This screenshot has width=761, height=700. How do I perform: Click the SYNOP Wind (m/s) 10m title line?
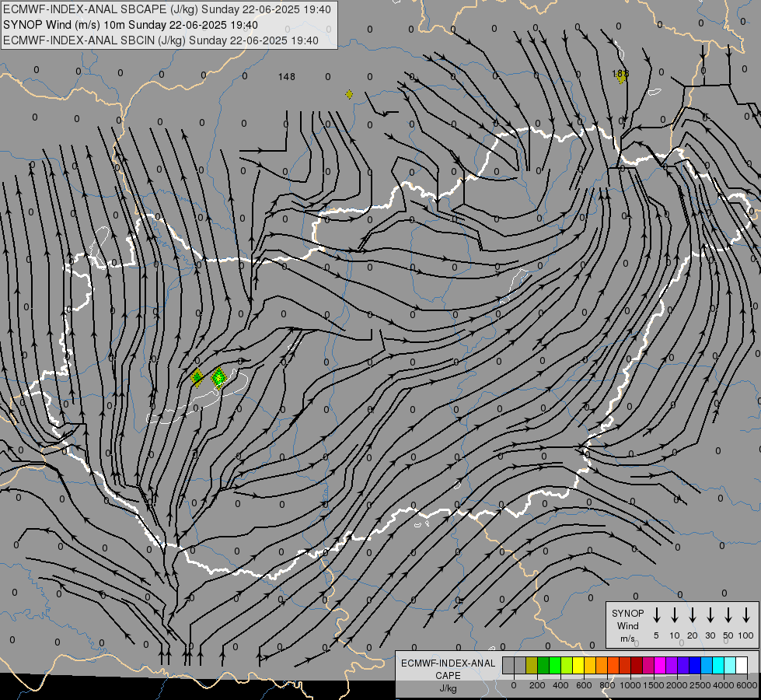click(x=131, y=25)
